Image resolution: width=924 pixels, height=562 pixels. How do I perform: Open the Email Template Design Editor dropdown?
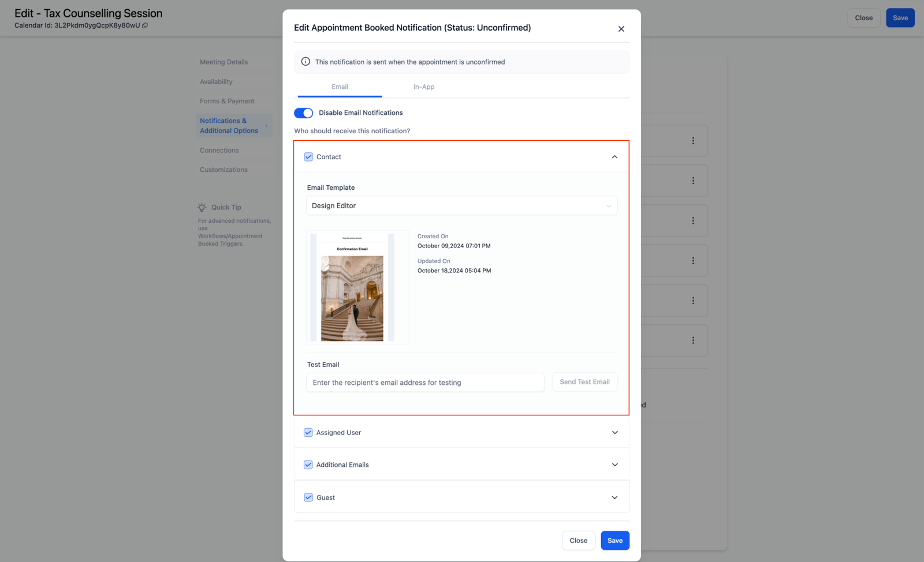pyautogui.click(x=461, y=206)
